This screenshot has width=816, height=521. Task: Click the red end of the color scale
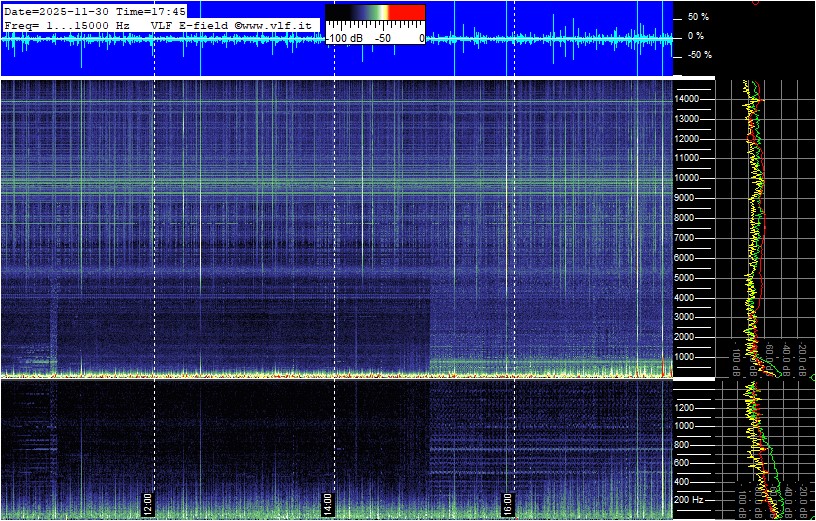pos(407,13)
